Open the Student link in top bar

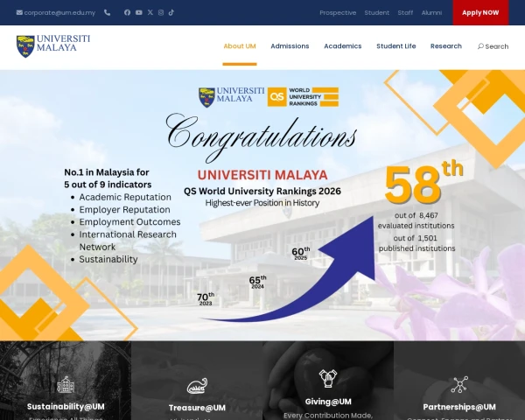[x=376, y=13]
